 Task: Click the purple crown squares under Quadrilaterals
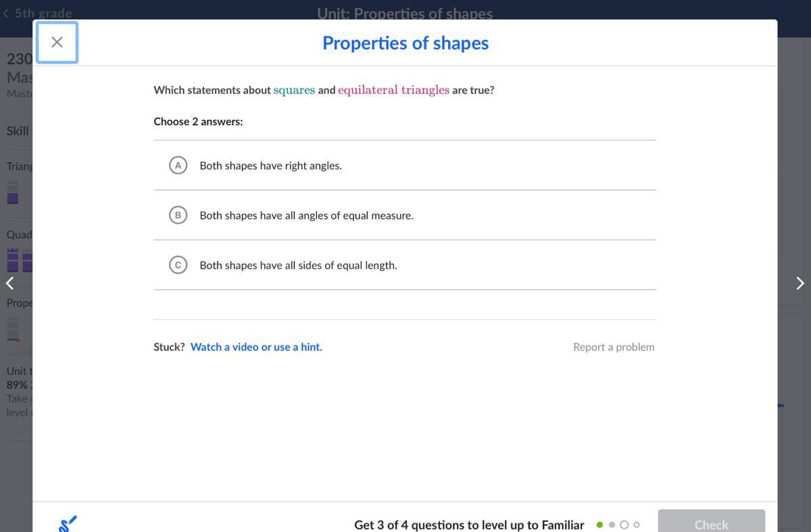pyautogui.click(x=20, y=260)
